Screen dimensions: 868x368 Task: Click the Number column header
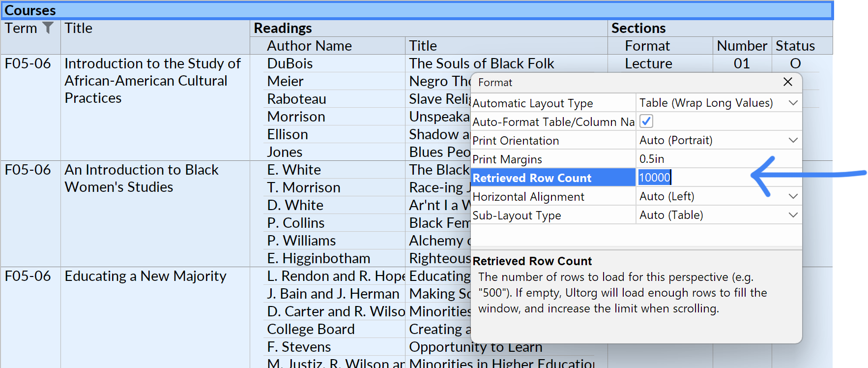[x=742, y=46]
